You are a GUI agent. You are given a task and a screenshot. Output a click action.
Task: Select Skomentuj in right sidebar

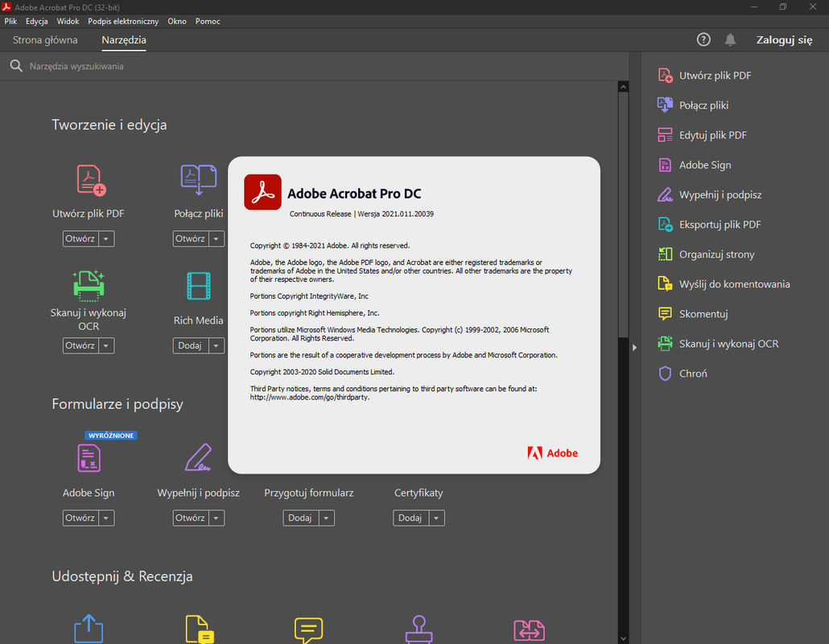[x=693, y=314]
